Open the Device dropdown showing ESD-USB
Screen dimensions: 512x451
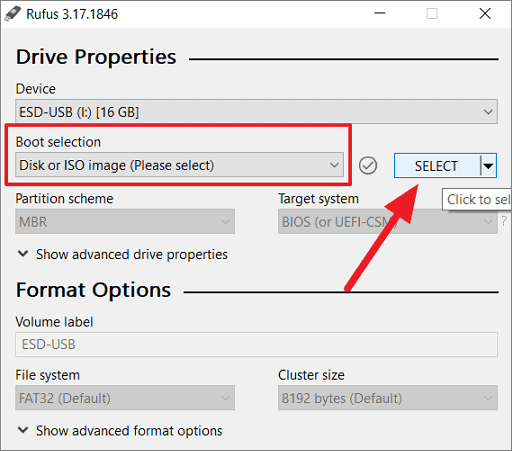(256, 112)
